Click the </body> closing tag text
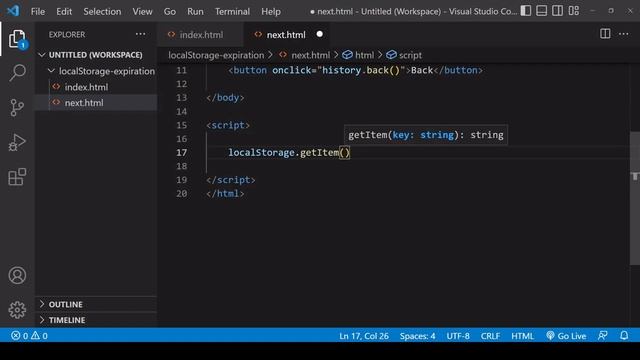 click(x=225, y=98)
